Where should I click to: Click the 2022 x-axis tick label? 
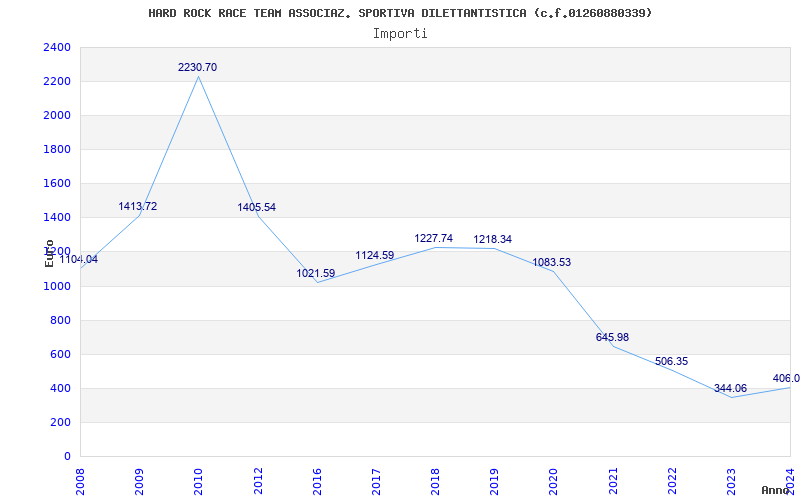pyautogui.click(x=672, y=481)
